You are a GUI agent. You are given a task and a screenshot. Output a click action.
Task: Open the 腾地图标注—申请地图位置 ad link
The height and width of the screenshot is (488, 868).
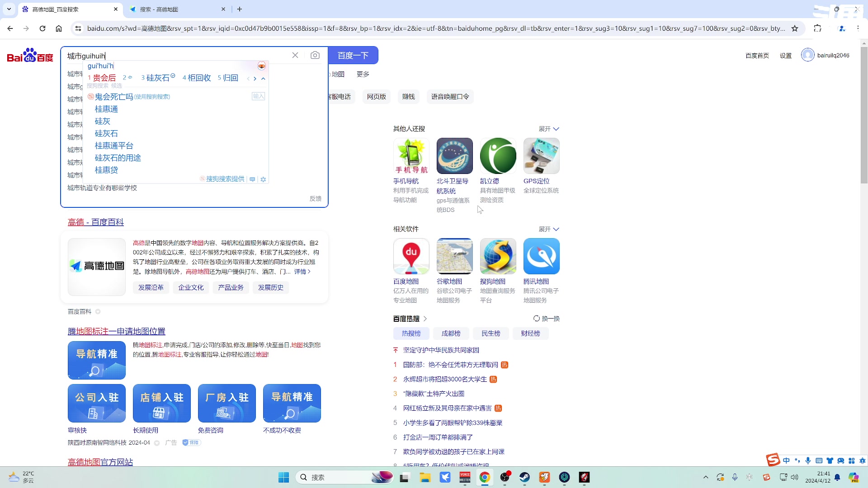117,331
